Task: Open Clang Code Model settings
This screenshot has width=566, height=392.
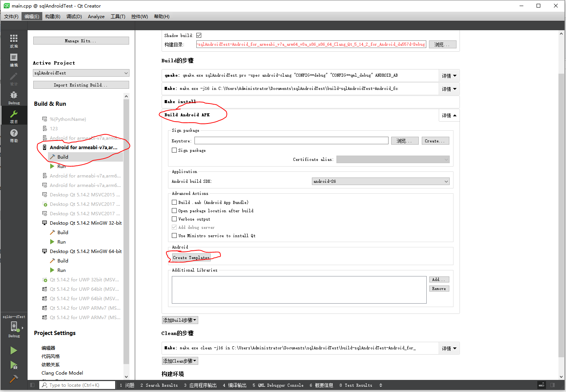Action: [62, 373]
